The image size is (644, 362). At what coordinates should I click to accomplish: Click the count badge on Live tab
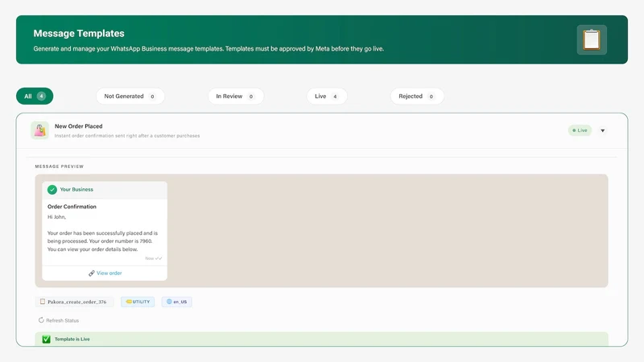point(335,97)
